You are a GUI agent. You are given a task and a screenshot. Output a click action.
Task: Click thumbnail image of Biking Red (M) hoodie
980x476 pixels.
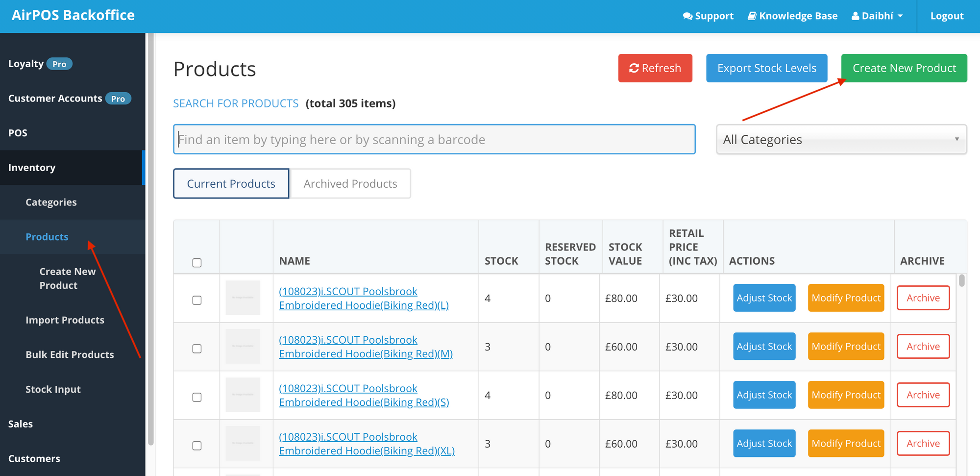click(243, 346)
